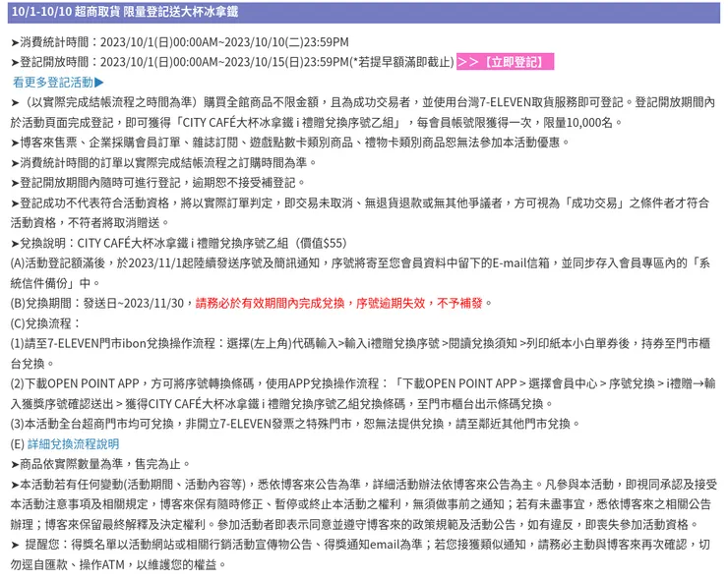Click the line 消費統計時間的訂單以實際完成結帳流程
Screen dimensions: 728x581
[164, 162]
